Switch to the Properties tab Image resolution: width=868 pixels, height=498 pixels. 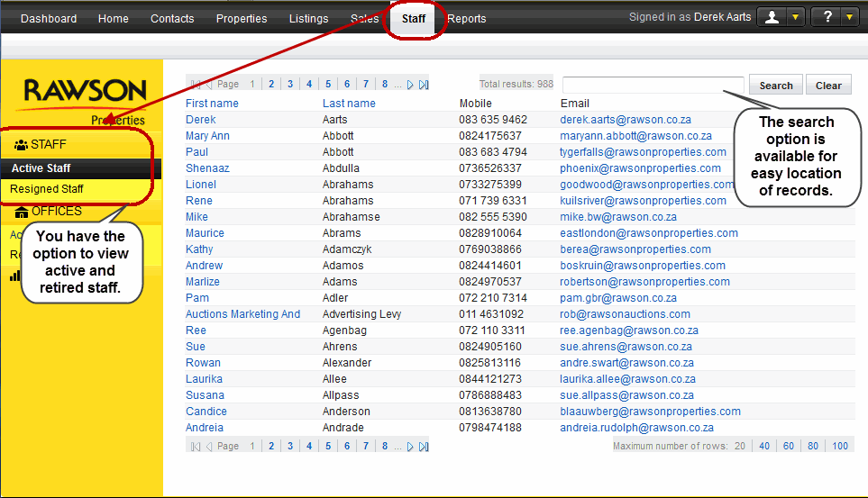click(242, 19)
